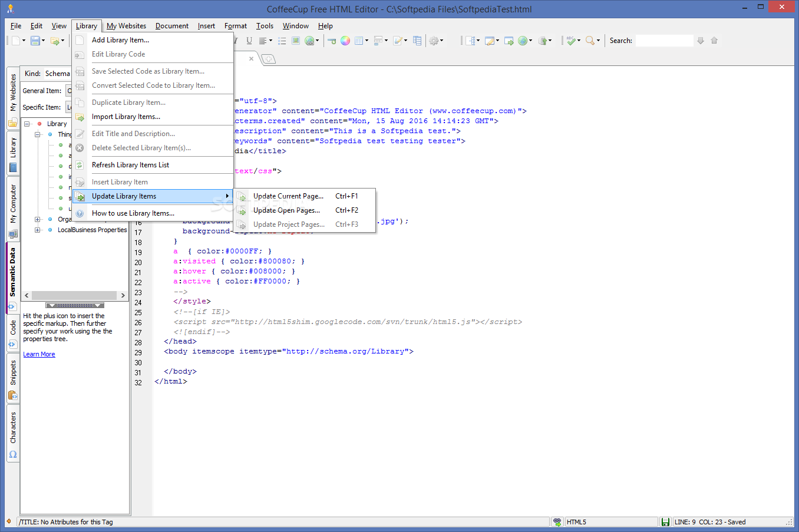Choose Add Library Item from menu
The image size is (799, 532).
tap(153, 40)
